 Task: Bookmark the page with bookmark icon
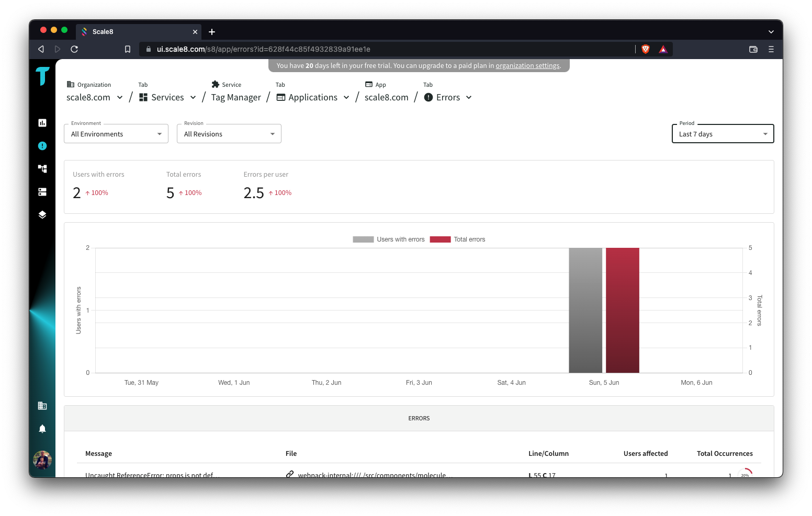tap(128, 49)
